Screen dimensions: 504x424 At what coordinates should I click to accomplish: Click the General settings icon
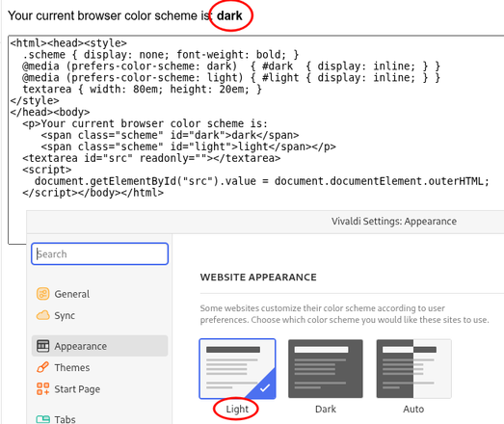(42, 294)
